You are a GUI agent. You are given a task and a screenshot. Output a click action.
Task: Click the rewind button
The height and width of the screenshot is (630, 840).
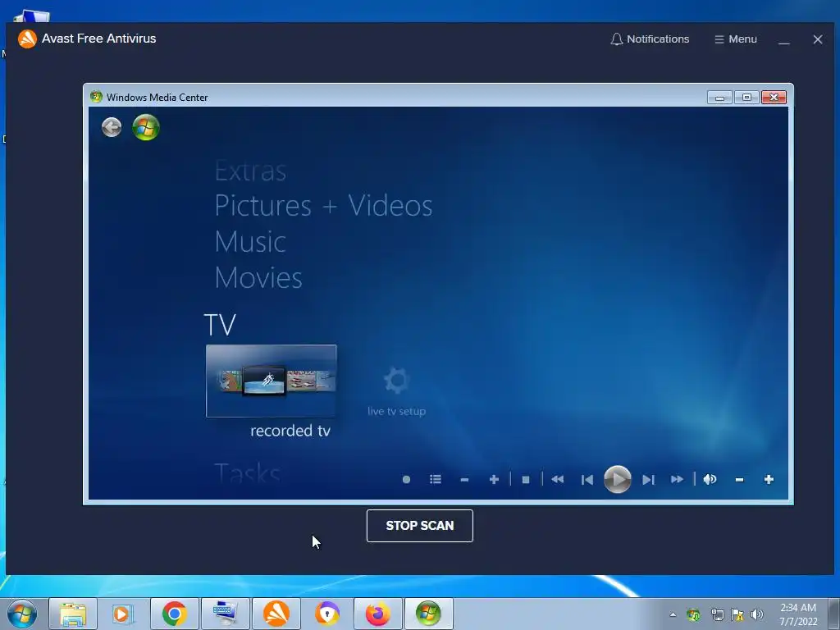click(x=557, y=479)
